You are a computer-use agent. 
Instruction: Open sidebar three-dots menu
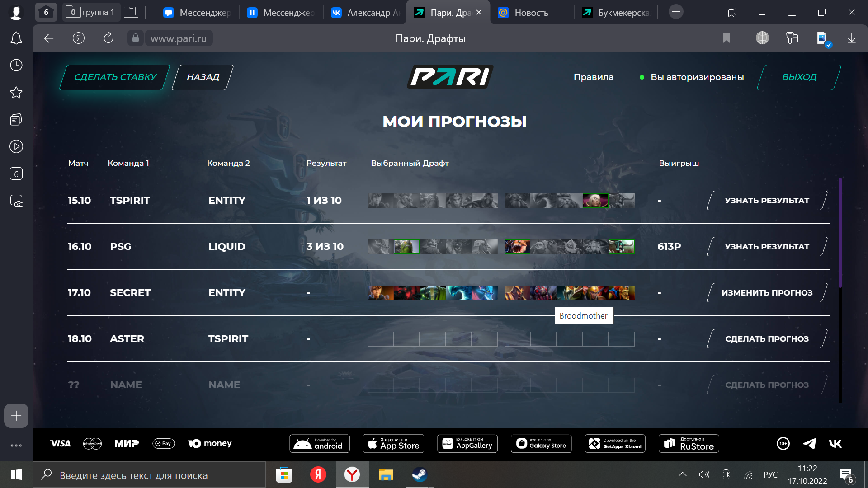[16, 446]
